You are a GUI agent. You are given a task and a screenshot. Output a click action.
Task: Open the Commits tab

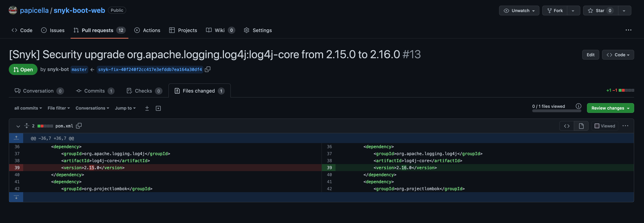[x=95, y=91]
